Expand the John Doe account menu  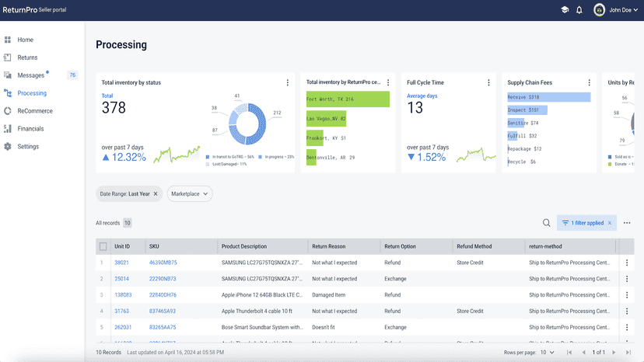616,10
